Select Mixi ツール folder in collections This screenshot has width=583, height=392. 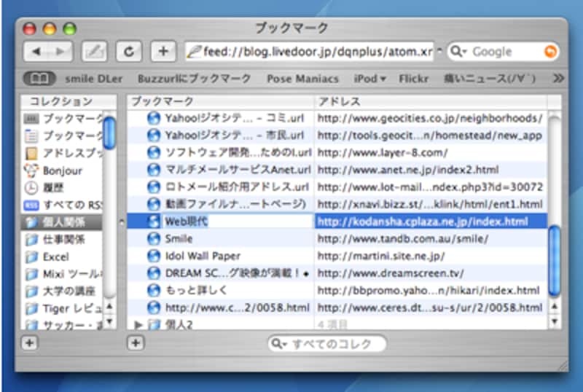(x=62, y=274)
